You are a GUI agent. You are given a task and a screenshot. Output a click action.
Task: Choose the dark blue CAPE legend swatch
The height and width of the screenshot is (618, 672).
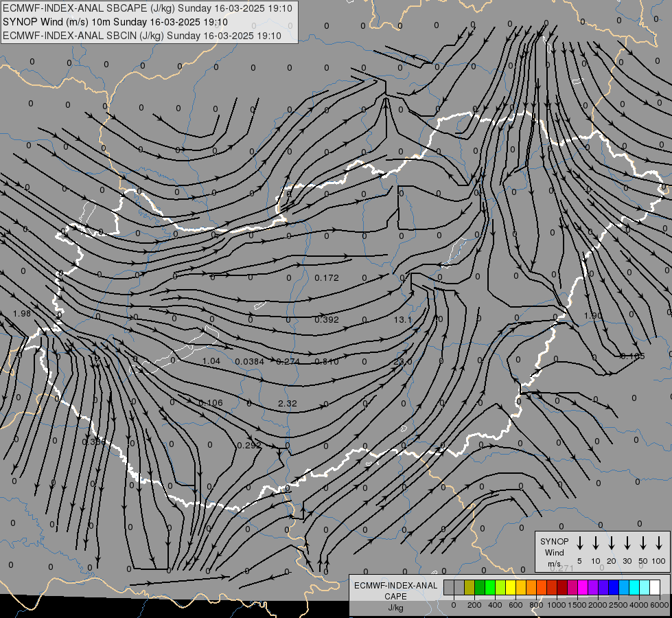(614, 587)
